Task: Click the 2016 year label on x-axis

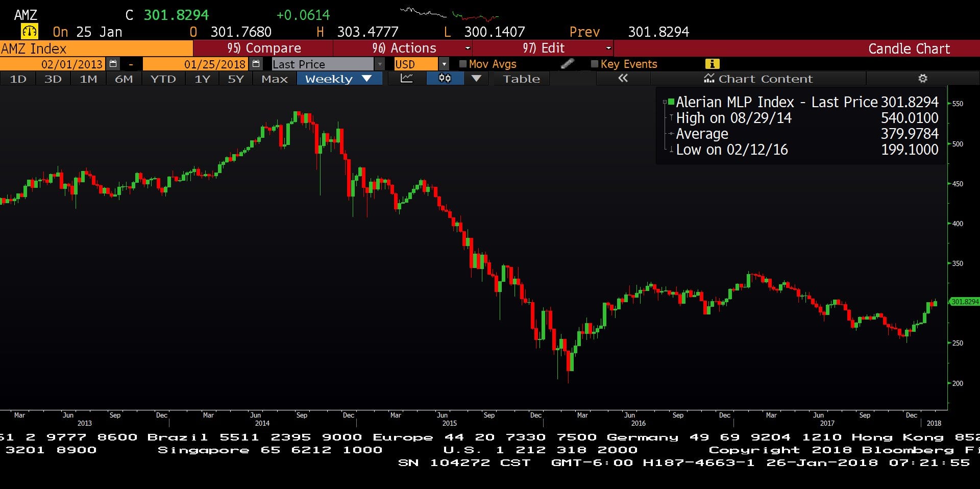Action: 638,423
